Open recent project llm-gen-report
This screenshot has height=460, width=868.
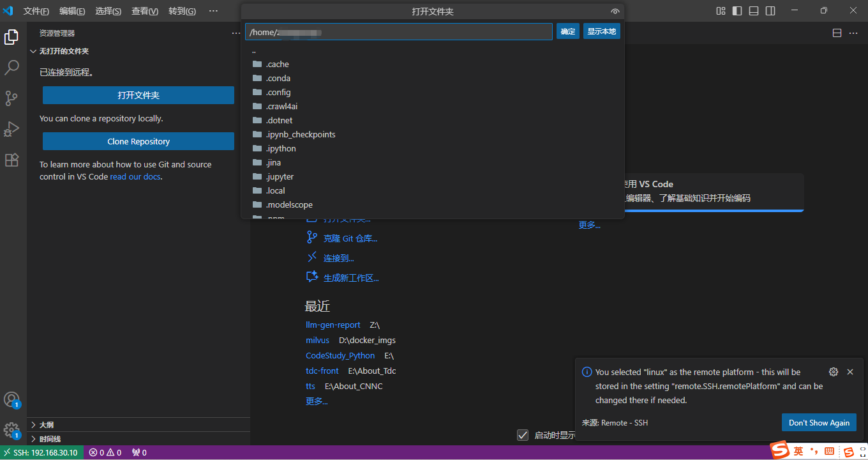(333, 325)
